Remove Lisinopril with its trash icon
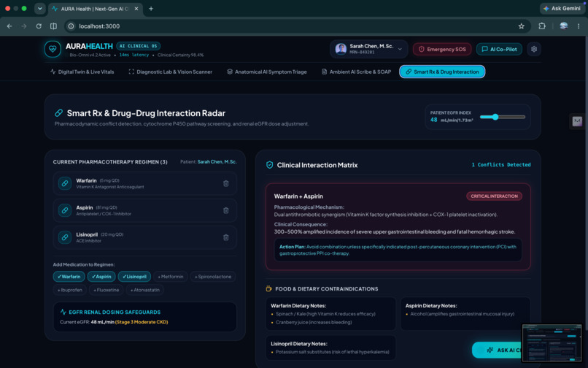The image size is (588, 368). coord(225,238)
